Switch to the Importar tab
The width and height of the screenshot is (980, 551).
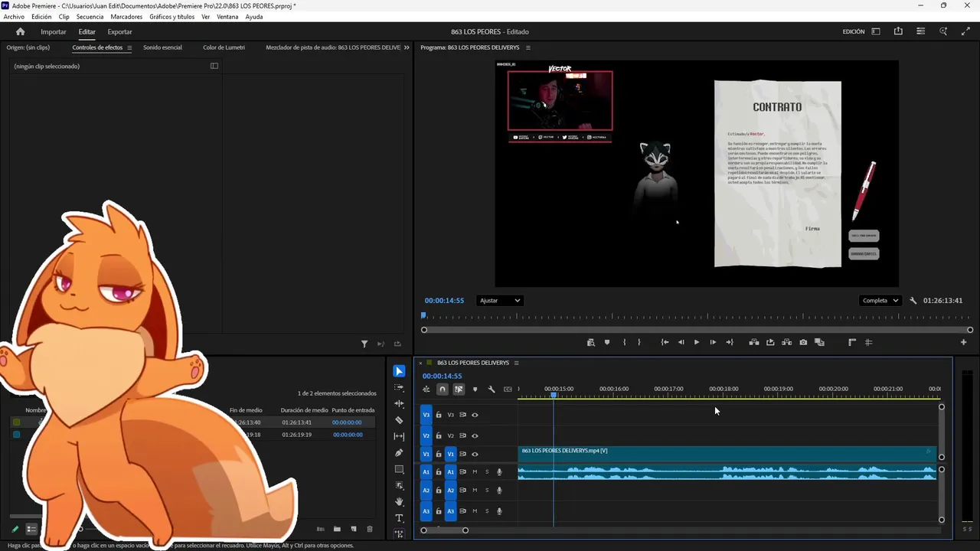click(x=54, y=31)
